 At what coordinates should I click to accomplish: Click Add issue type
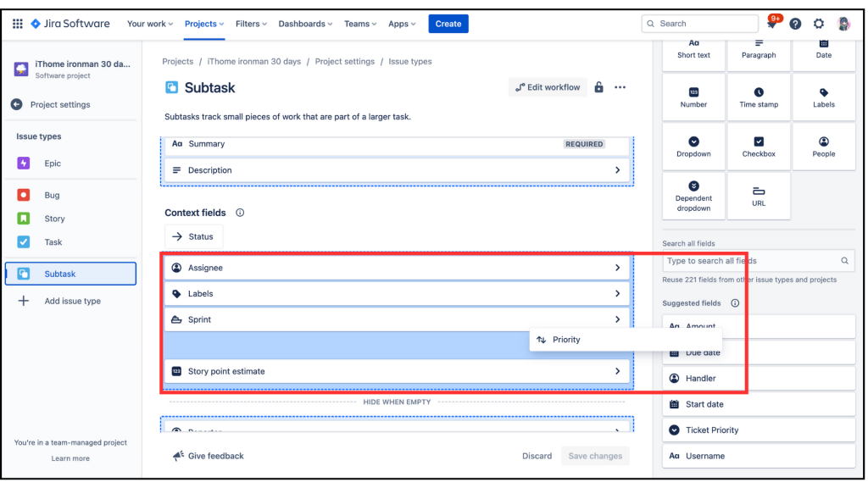[x=71, y=301]
